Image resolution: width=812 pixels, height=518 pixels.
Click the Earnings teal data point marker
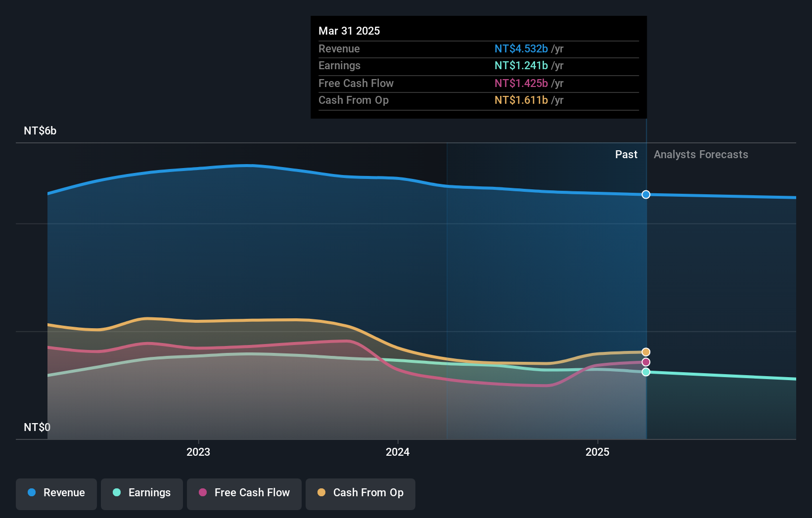(646, 372)
